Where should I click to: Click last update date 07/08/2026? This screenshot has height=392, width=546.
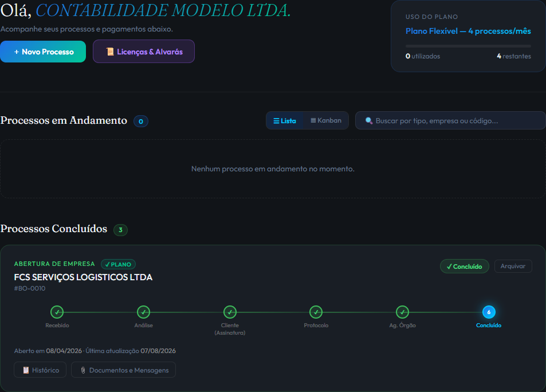pos(158,351)
